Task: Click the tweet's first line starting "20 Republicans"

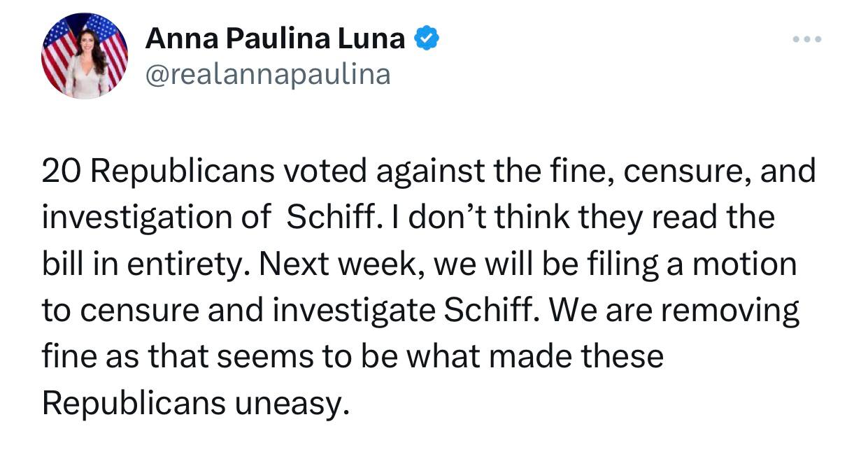Action: coord(429,171)
